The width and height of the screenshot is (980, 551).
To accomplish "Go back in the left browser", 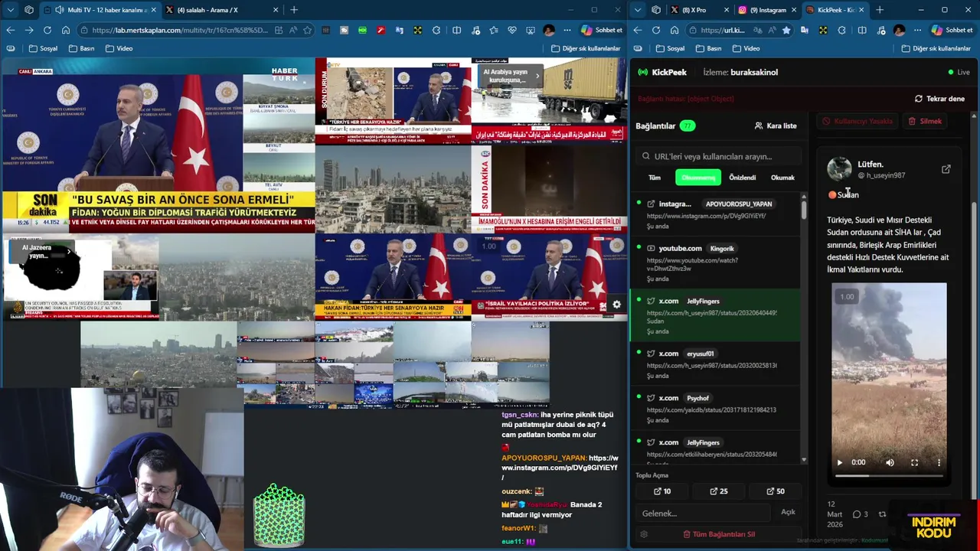I will 11,30.
